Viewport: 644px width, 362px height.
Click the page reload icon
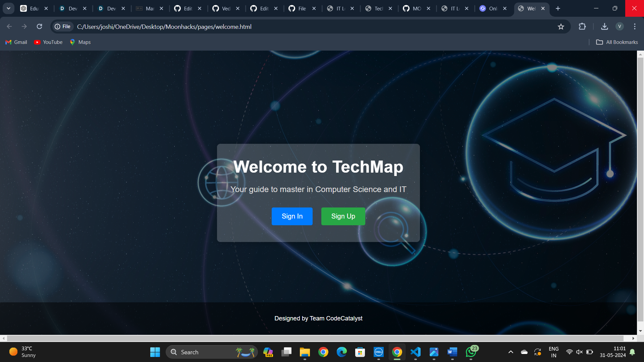[39, 26]
